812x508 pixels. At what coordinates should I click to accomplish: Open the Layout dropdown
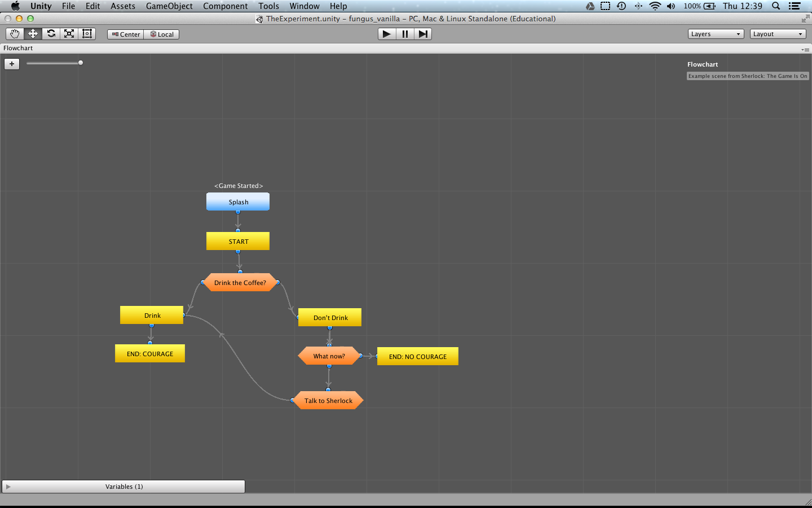click(778, 34)
